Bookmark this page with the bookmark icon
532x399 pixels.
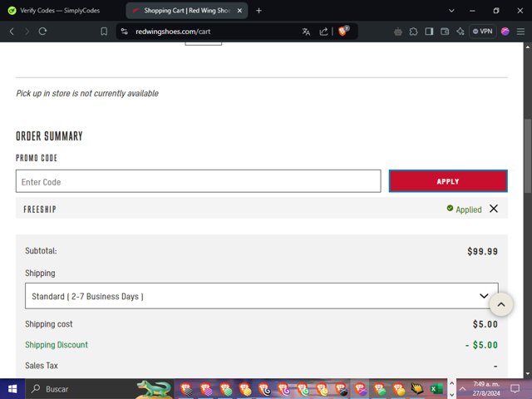pyautogui.click(x=104, y=32)
